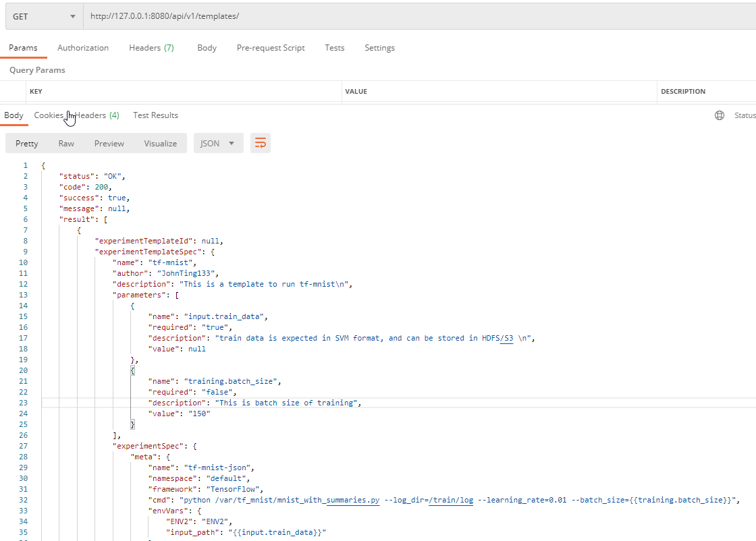Image resolution: width=756 pixels, height=541 pixels.
Task: Open the Pre-request Script tab
Action: pyautogui.click(x=271, y=48)
